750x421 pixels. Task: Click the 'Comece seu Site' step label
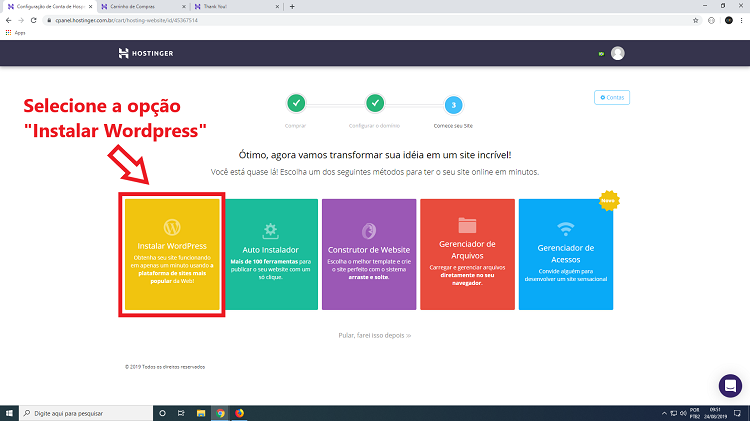453,126
